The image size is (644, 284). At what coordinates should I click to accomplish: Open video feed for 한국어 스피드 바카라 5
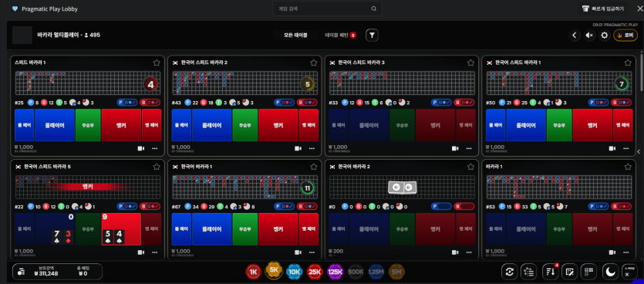coord(141,252)
